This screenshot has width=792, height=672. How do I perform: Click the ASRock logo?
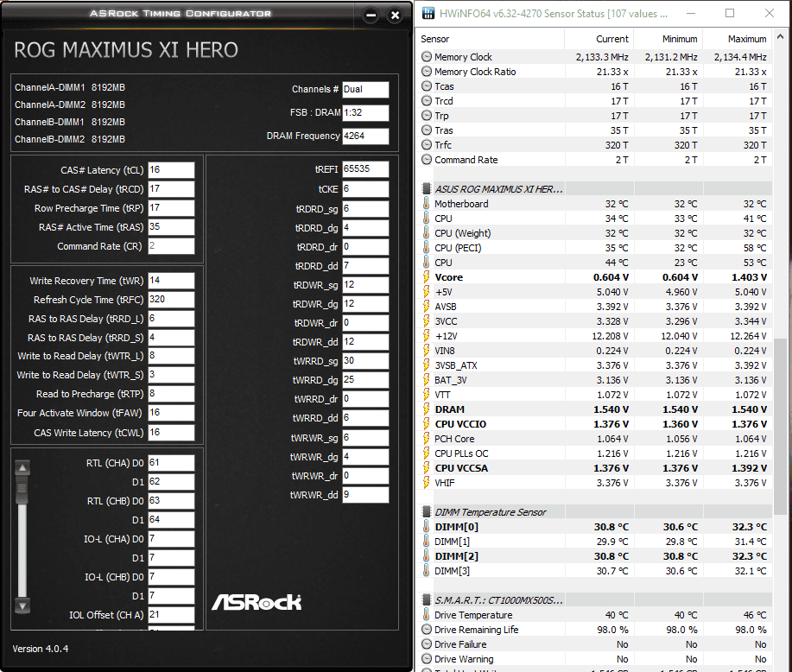tap(257, 602)
